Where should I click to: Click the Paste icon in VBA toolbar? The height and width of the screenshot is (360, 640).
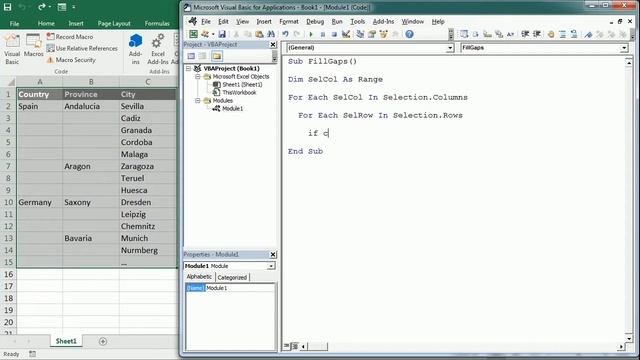pos(259,34)
